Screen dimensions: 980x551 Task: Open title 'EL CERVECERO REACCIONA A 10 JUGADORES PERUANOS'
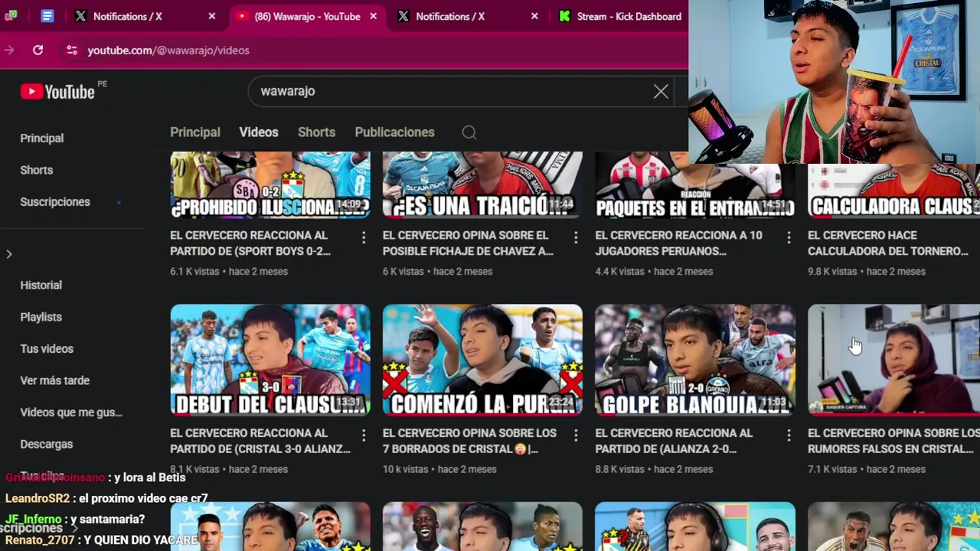678,243
